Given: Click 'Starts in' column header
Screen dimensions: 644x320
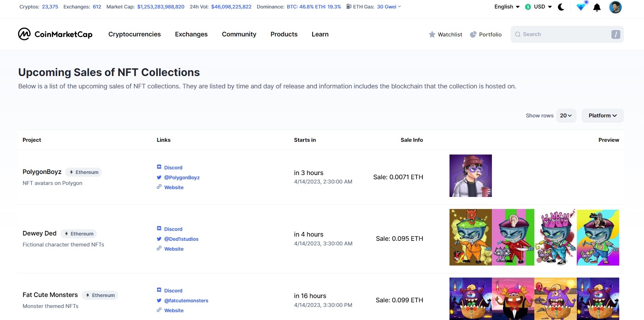Looking at the screenshot, I should point(305,140).
